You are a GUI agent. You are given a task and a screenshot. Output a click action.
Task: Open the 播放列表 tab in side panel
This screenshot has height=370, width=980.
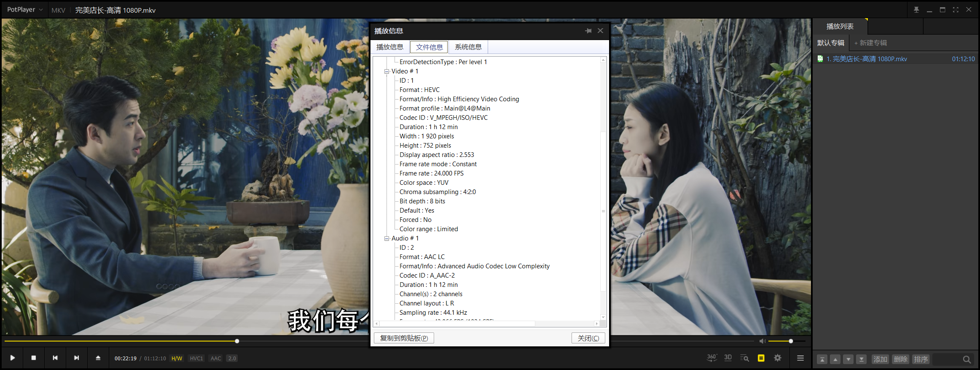pyautogui.click(x=840, y=26)
